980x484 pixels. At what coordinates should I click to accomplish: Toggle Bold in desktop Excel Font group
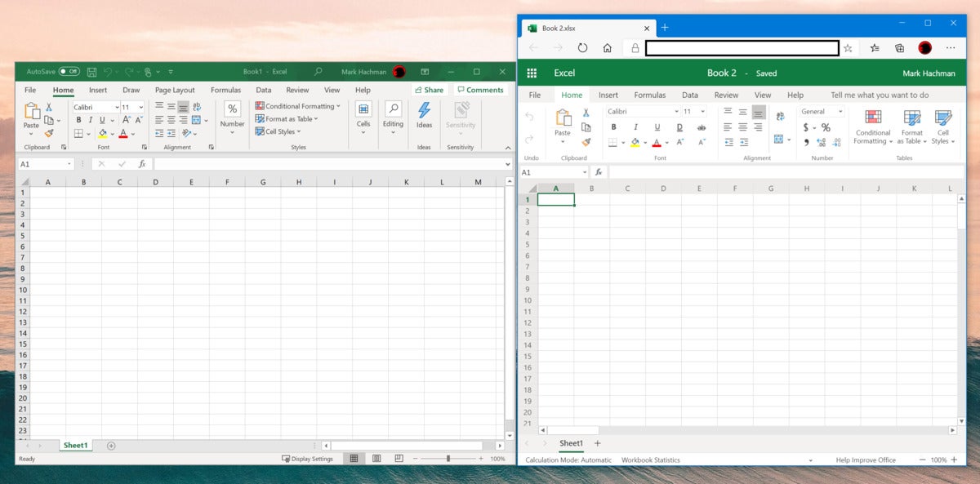coord(79,120)
